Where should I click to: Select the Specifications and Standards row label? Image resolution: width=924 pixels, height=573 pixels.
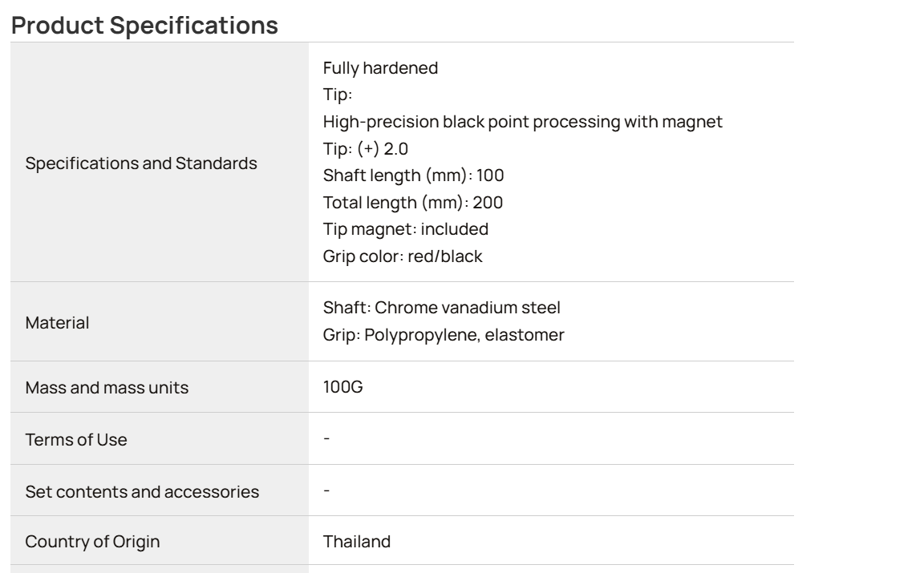(141, 163)
